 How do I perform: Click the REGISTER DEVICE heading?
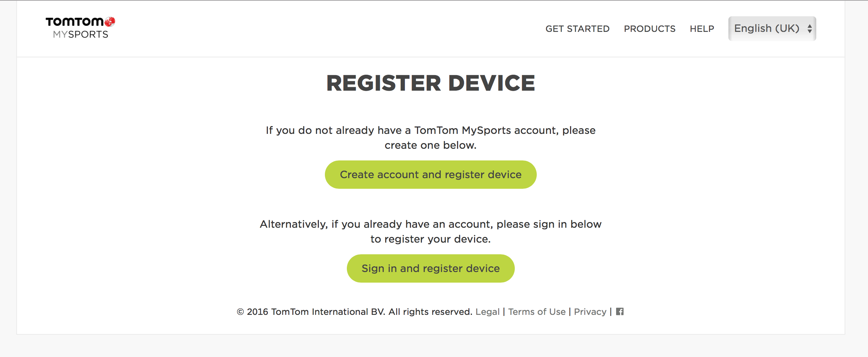pyautogui.click(x=430, y=83)
